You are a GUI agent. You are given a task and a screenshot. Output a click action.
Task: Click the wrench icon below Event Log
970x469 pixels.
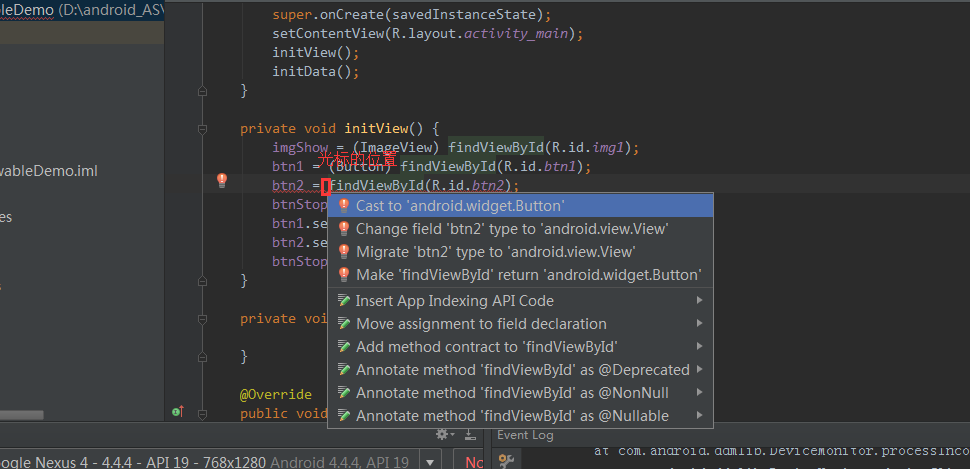(506, 460)
